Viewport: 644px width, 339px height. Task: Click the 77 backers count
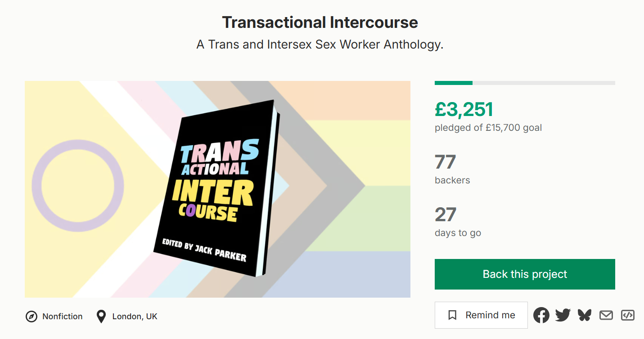pyautogui.click(x=446, y=162)
